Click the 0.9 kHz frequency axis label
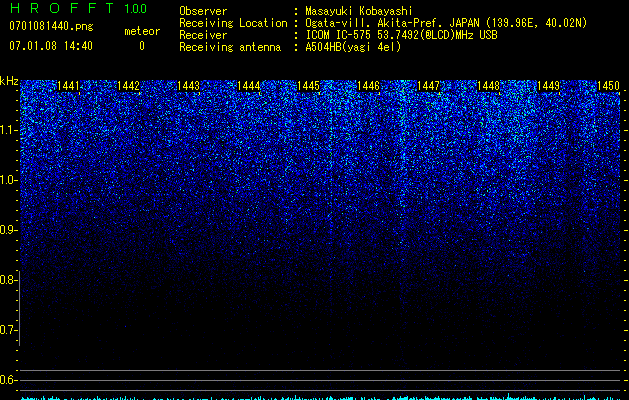This screenshot has width=629, height=400. [8, 230]
